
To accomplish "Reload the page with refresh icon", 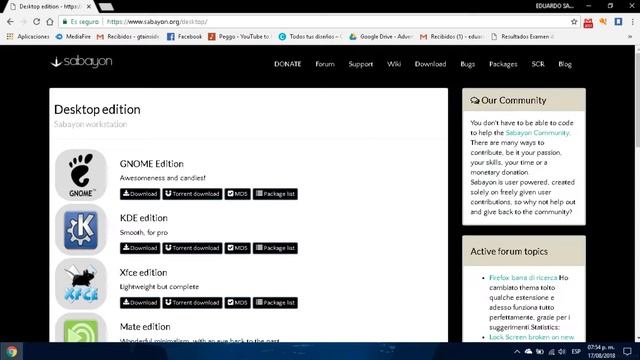I will click(x=36, y=22).
